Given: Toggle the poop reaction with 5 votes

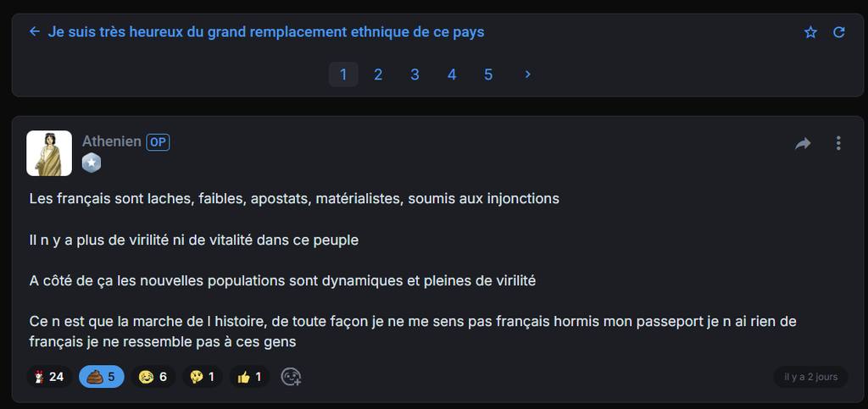Looking at the screenshot, I should tap(102, 377).
